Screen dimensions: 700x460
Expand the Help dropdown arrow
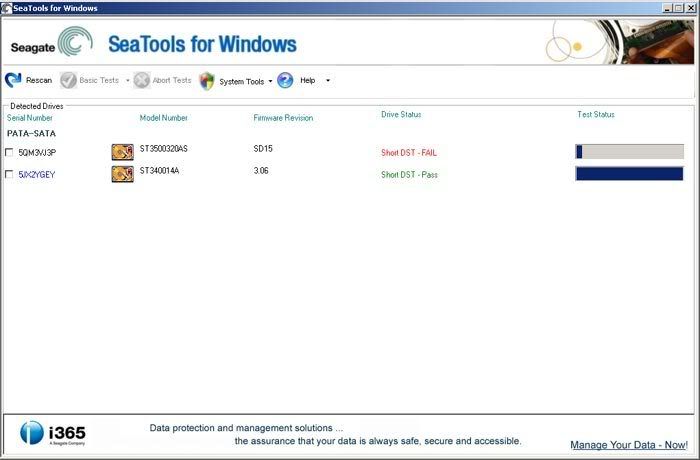pos(328,81)
